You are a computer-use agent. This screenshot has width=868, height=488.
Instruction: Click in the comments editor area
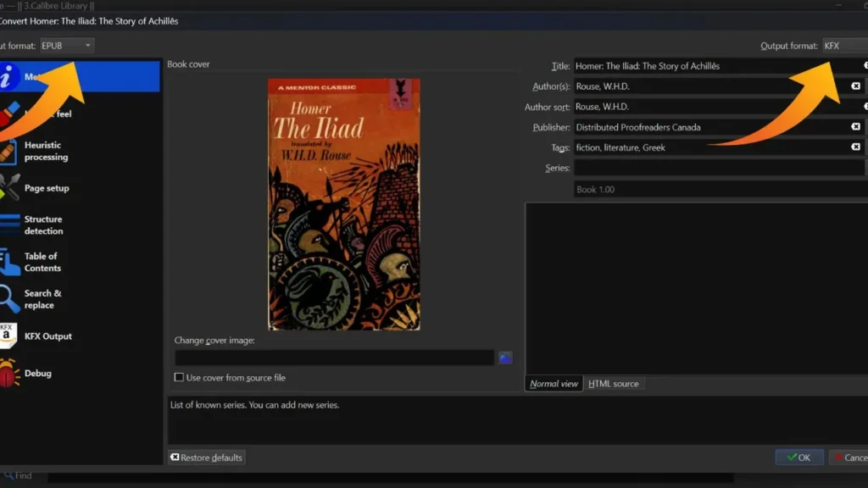coord(697,289)
